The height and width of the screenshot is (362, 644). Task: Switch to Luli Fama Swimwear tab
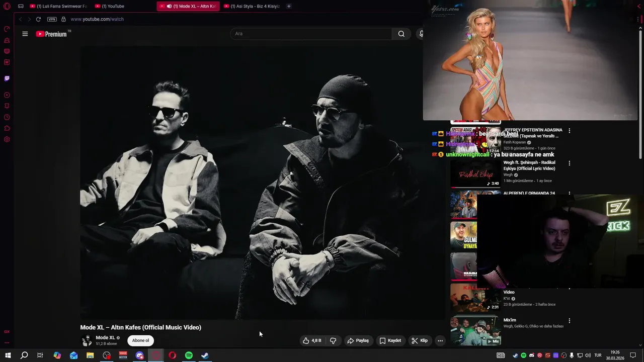pos(59,6)
